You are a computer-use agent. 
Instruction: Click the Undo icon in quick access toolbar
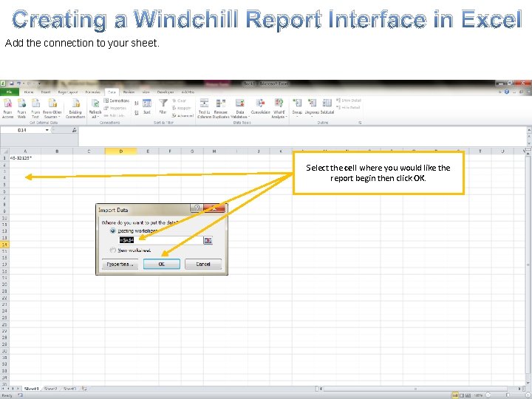[19, 83]
